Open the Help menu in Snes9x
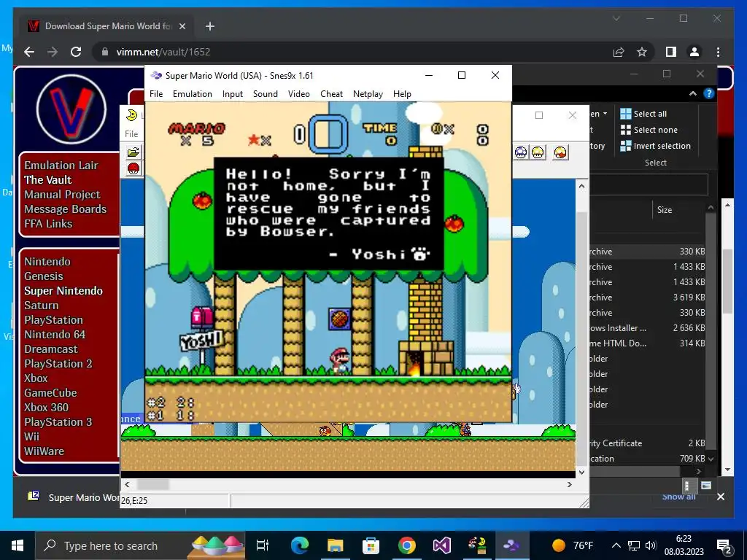747x560 pixels. click(402, 94)
